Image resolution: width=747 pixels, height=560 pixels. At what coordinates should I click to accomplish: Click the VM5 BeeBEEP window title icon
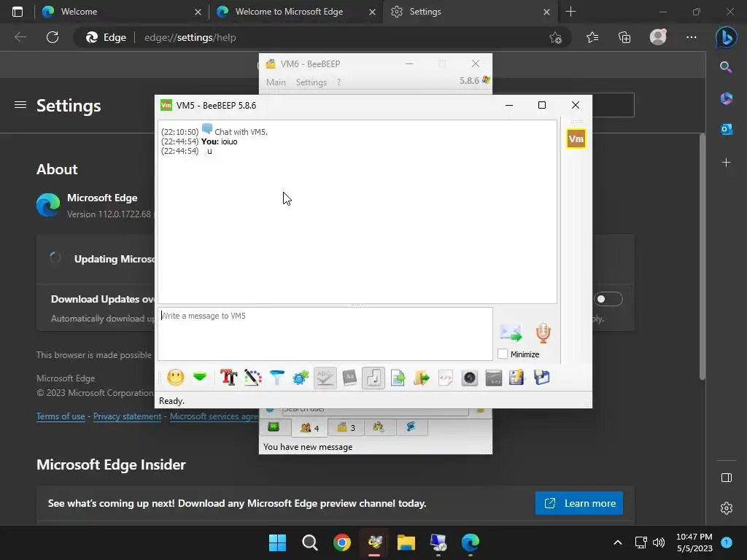pyautogui.click(x=166, y=105)
